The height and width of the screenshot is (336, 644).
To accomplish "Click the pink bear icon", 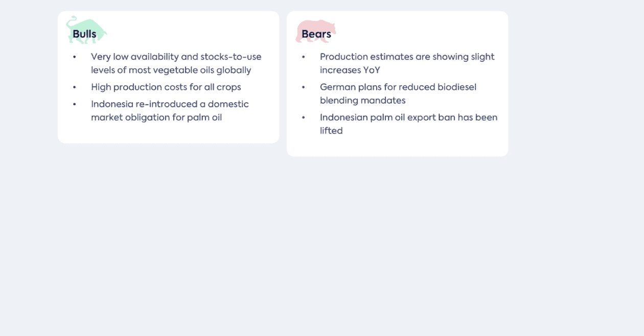I will (315, 31).
